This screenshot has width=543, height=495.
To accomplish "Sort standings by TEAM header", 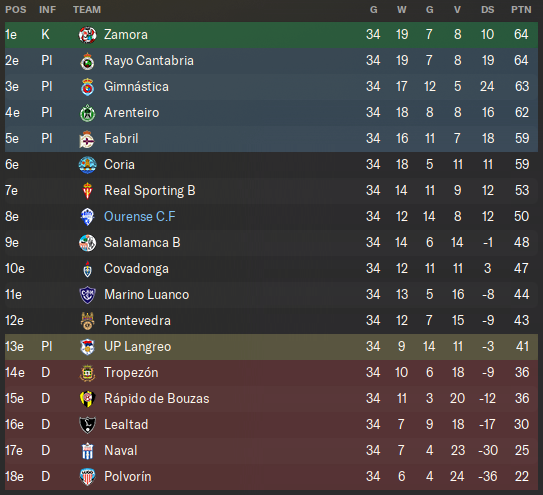I will click(87, 10).
